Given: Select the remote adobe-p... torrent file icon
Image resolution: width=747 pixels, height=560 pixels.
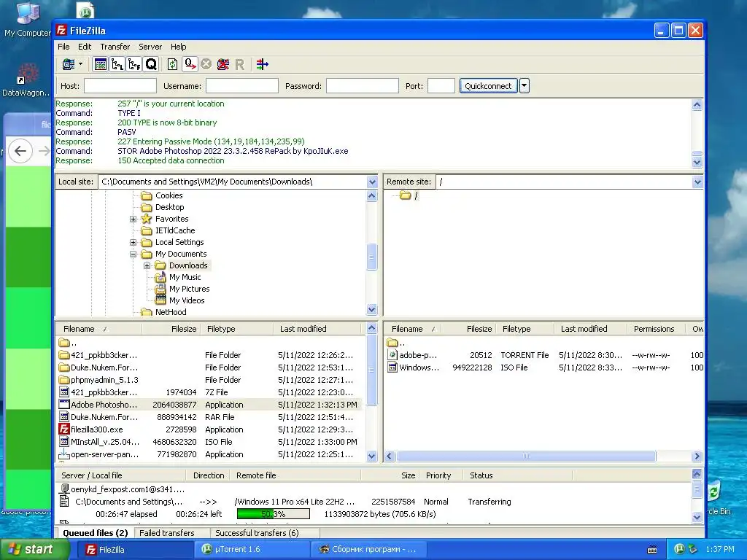Looking at the screenshot, I should point(392,355).
